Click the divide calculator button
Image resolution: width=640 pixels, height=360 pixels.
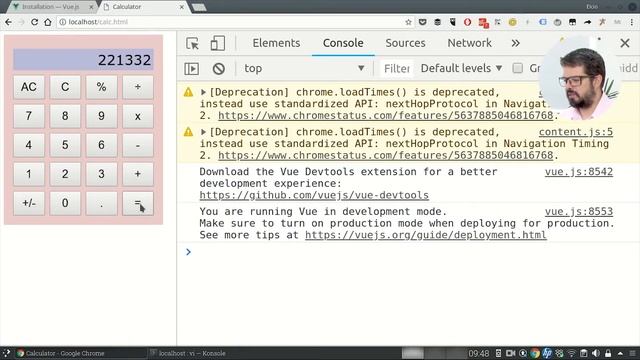tap(138, 87)
